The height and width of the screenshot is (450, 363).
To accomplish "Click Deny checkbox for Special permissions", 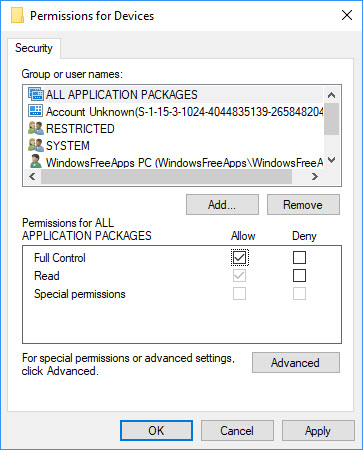I will coord(299,294).
